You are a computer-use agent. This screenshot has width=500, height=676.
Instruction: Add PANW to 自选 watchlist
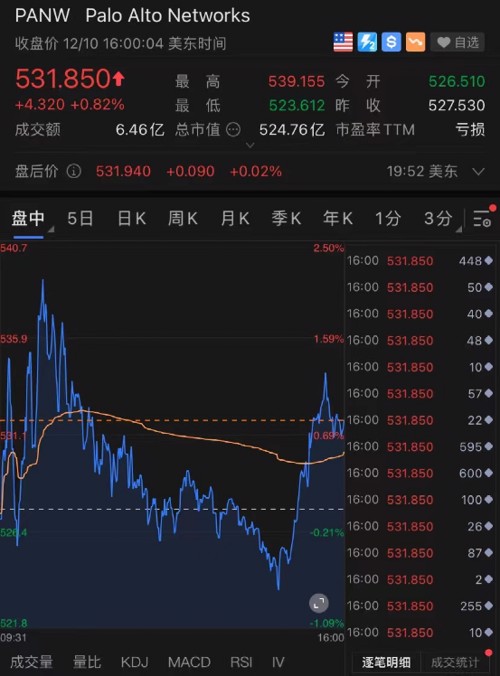pyautogui.click(x=458, y=42)
